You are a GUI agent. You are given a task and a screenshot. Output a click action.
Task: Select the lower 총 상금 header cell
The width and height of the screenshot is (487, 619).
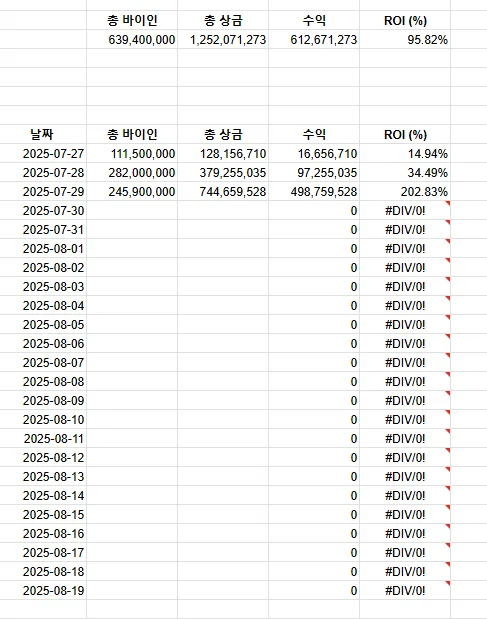(223, 134)
